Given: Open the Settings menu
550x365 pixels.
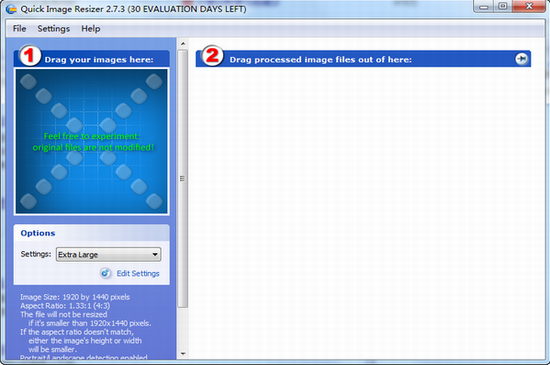Looking at the screenshot, I should click(x=54, y=29).
